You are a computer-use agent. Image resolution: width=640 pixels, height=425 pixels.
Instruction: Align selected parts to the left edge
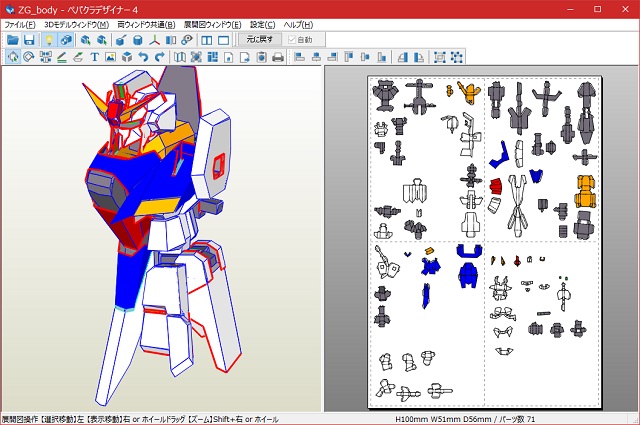coord(300,57)
